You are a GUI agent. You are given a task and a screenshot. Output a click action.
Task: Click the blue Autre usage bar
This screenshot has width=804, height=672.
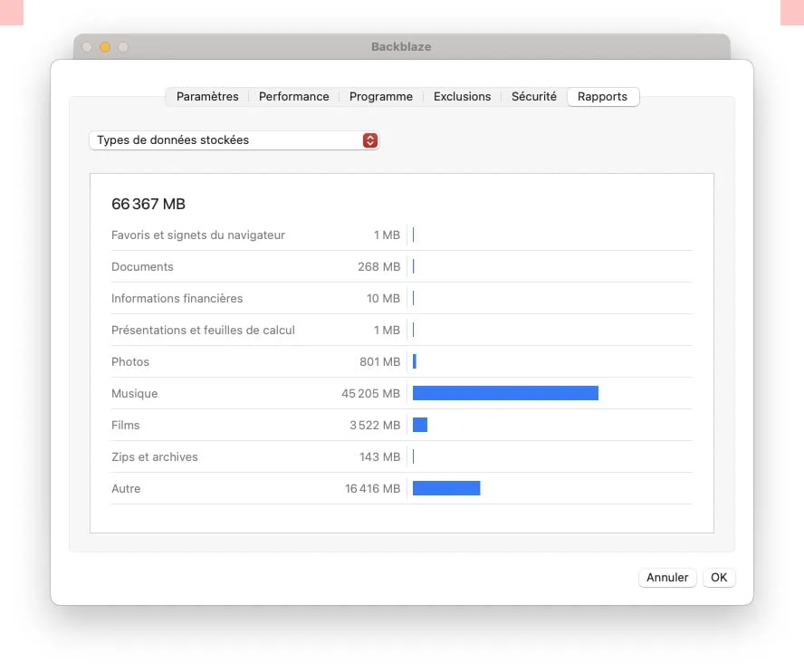pyautogui.click(x=445, y=488)
